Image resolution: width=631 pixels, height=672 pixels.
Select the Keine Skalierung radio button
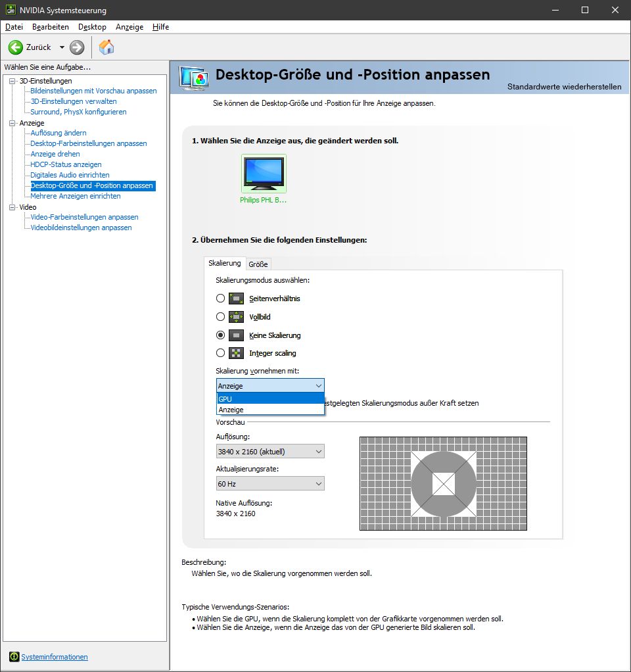click(220, 335)
